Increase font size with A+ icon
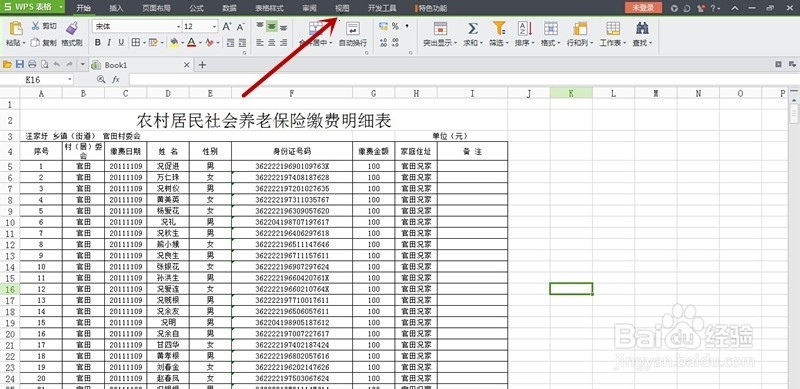Image resolution: width=800 pixels, height=389 pixels. [x=227, y=27]
